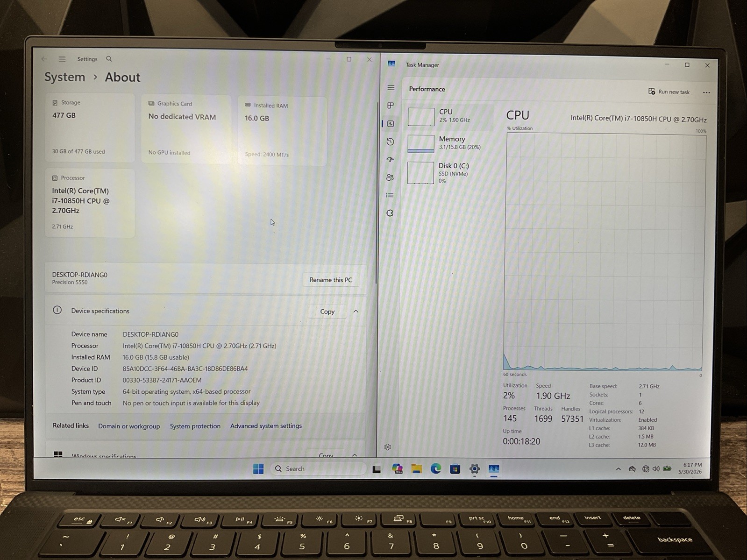Collapse Windows specifications section
The image size is (747, 560).
pyautogui.click(x=355, y=455)
